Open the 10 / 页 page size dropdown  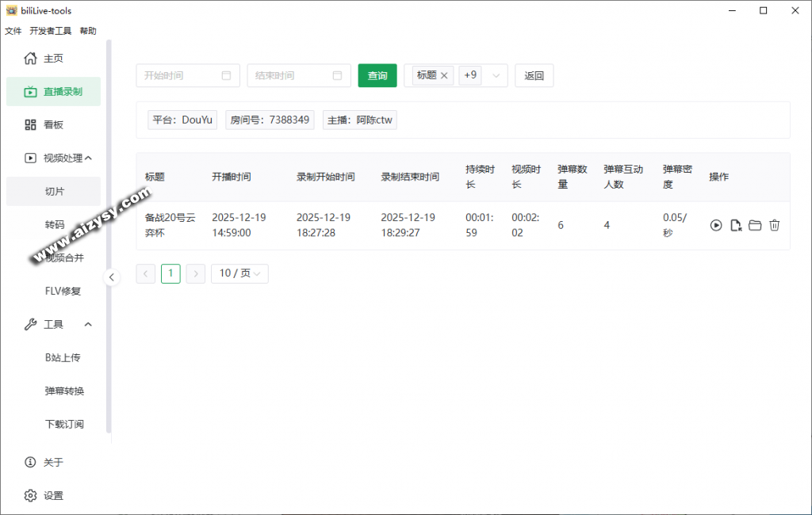[x=239, y=273]
